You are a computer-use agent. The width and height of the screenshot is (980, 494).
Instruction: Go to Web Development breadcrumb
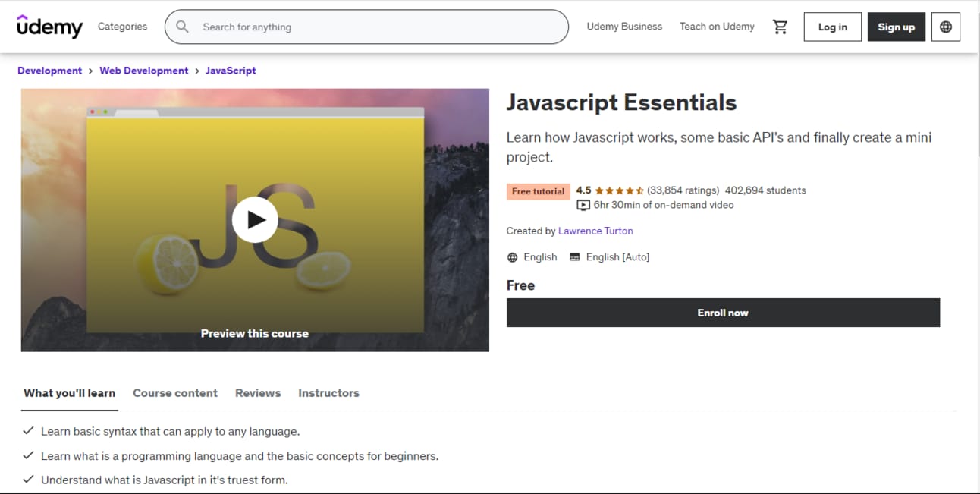click(x=144, y=71)
